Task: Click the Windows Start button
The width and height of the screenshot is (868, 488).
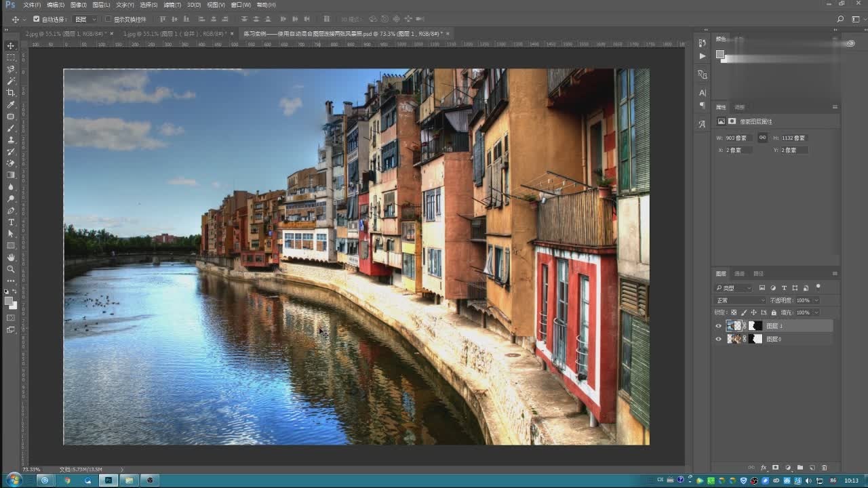Action: (x=14, y=480)
